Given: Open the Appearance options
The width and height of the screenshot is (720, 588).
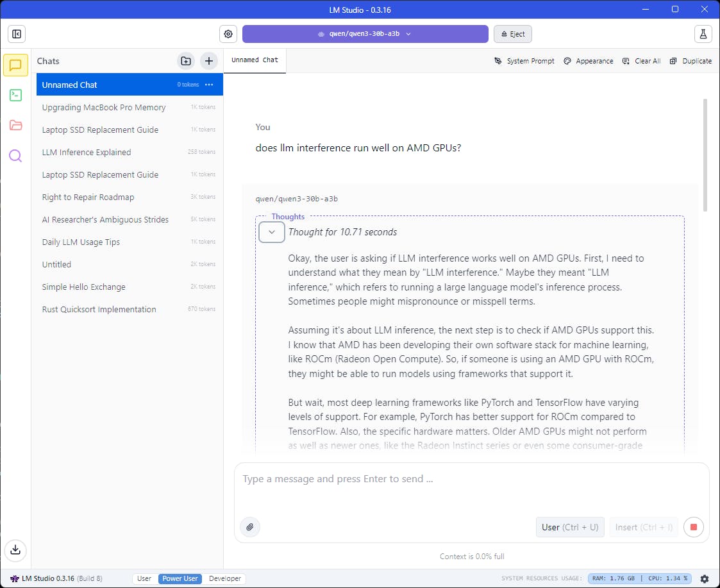Looking at the screenshot, I should [x=588, y=61].
